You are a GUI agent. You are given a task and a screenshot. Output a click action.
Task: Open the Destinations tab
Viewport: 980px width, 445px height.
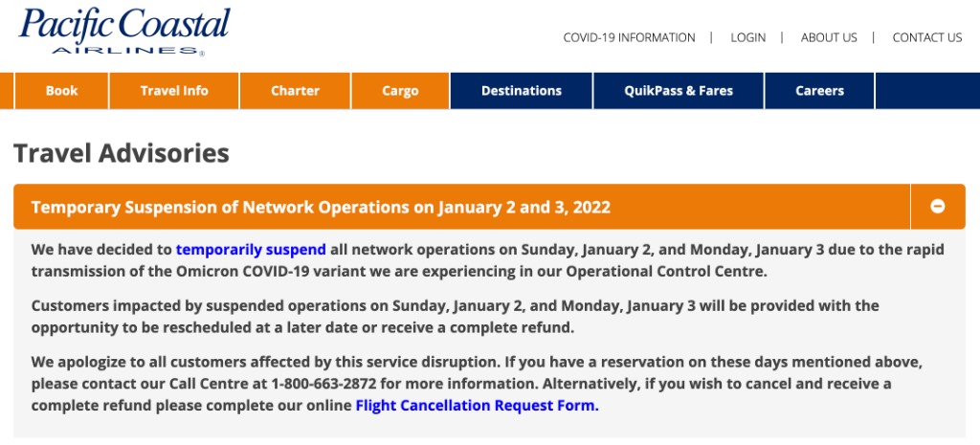click(522, 91)
